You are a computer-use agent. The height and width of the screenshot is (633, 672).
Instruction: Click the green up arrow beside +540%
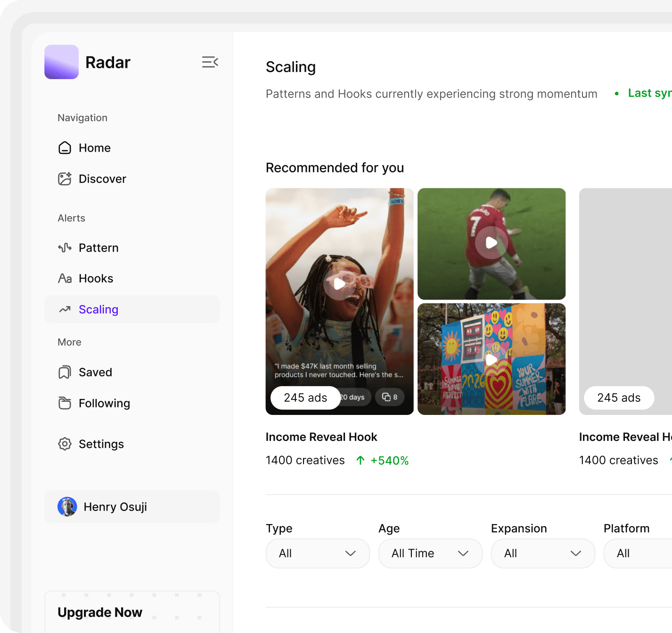coord(361,460)
